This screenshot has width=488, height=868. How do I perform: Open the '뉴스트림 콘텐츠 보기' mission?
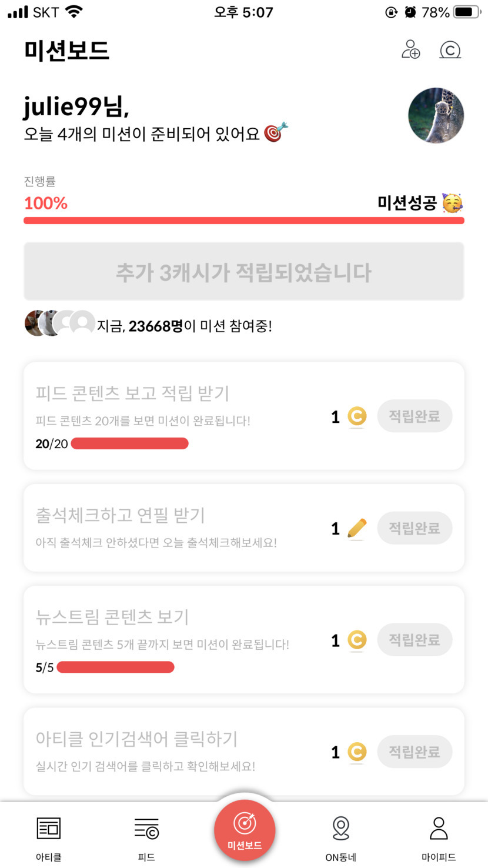(112, 616)
